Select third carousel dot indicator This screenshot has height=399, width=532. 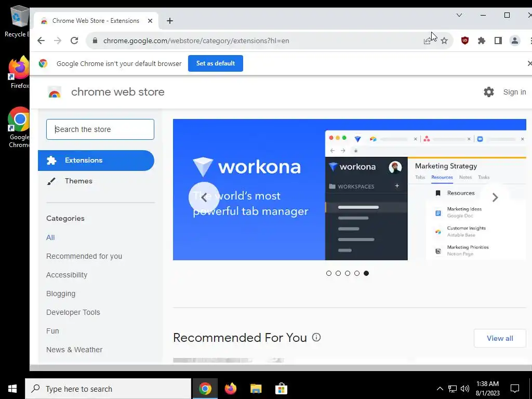pyautogui.click(x=348, y=273)
